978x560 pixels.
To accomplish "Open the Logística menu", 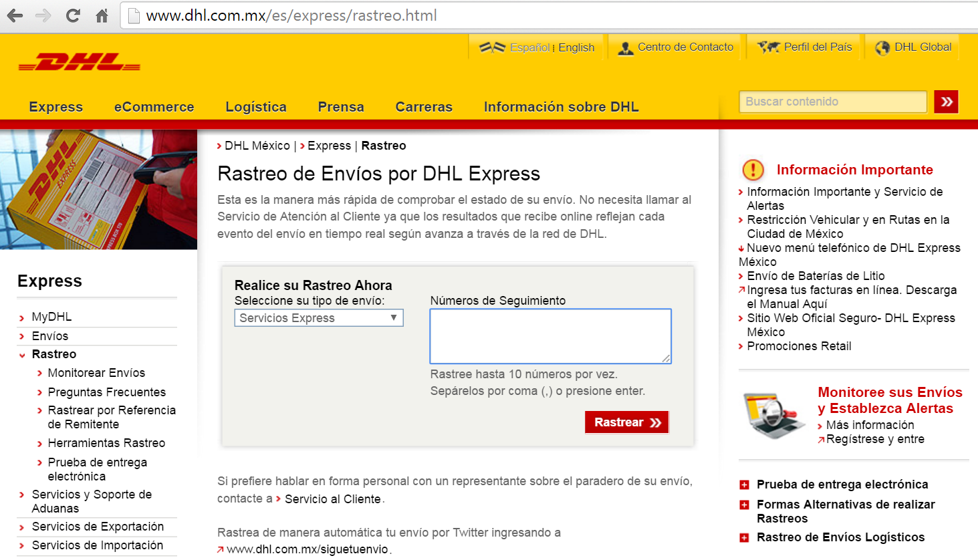I will (x=255, y=107).
